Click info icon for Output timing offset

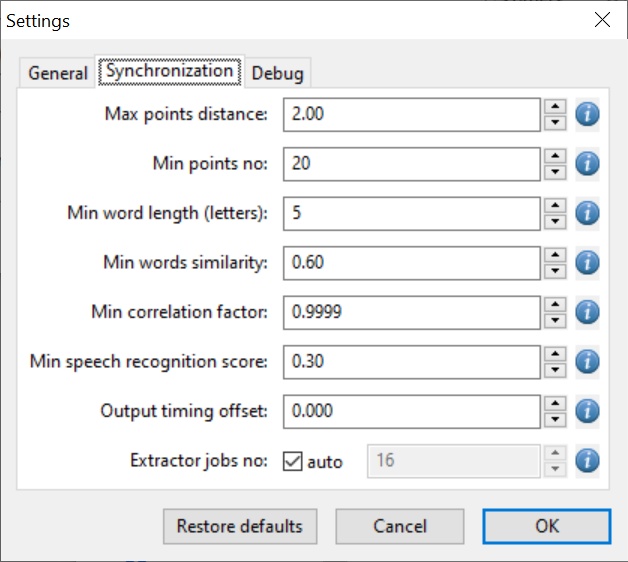587,411
